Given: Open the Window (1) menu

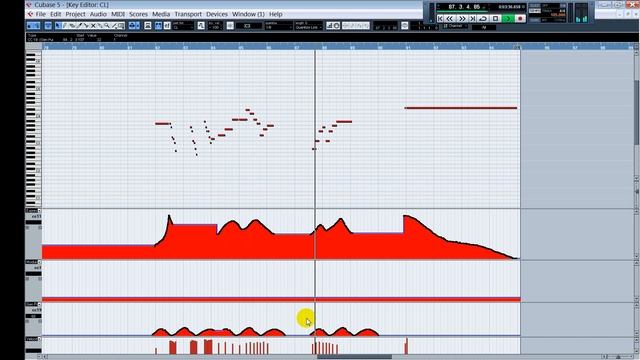Looking at the screenshot, I should click(248, 14).
